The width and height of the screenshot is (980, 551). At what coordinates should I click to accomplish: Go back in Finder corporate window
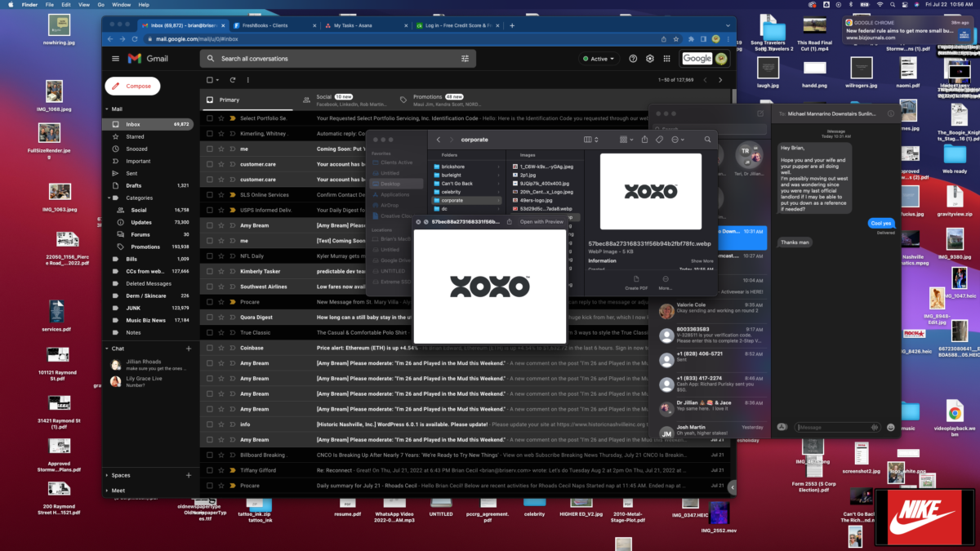point(439,140)
